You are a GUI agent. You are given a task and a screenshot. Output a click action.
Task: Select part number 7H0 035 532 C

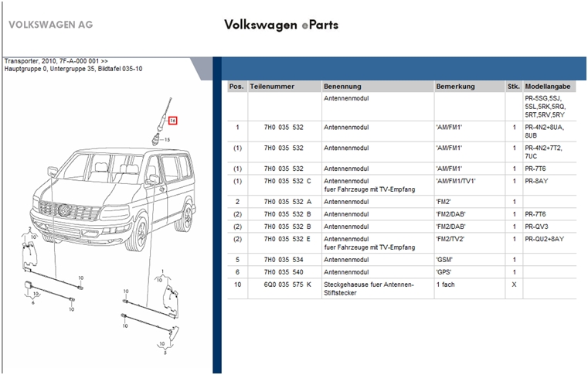287,181
